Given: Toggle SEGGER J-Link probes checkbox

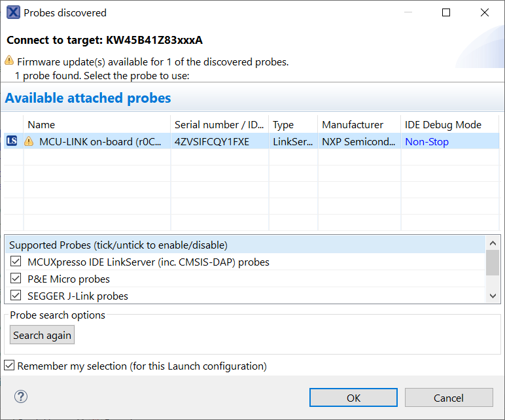Looking at the screenshot, I should click(x=16, y=296).
